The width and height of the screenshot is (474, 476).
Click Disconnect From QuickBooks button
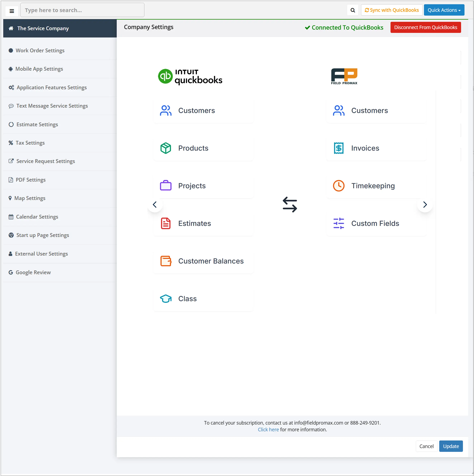426,27
